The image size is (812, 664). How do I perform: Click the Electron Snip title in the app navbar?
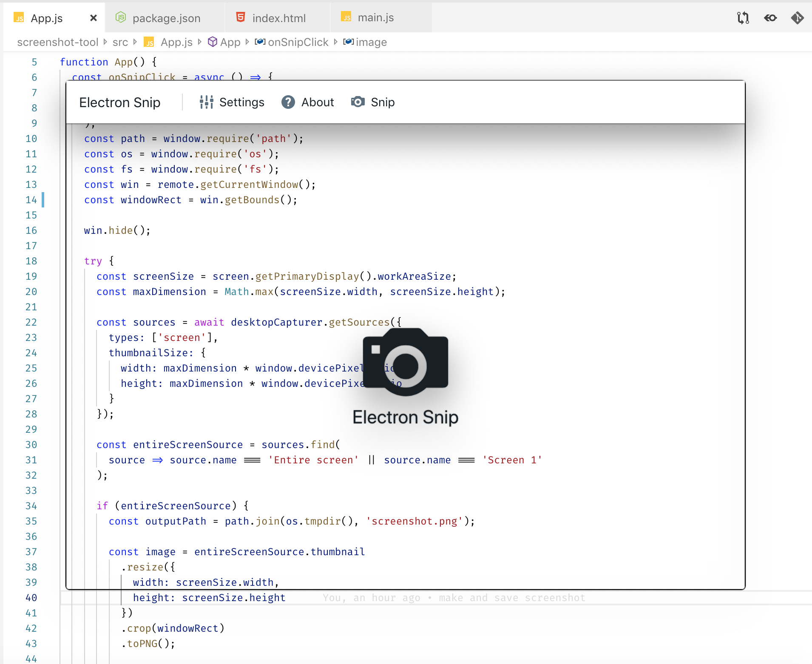(119, 102)
